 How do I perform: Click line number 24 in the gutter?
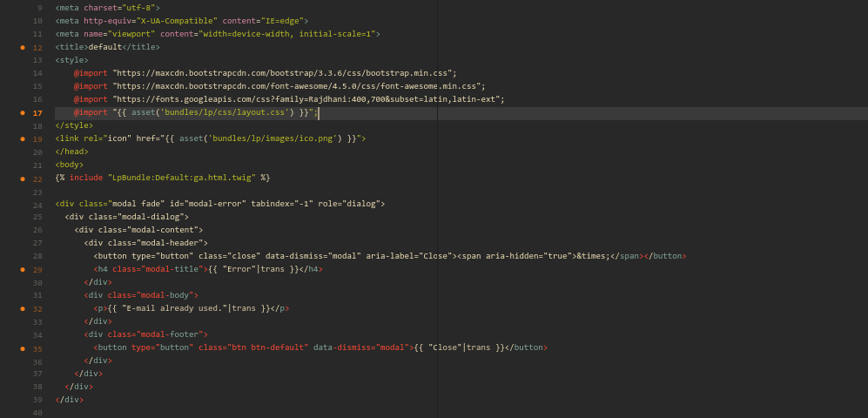pyautogui.click(x=37, y=205)
